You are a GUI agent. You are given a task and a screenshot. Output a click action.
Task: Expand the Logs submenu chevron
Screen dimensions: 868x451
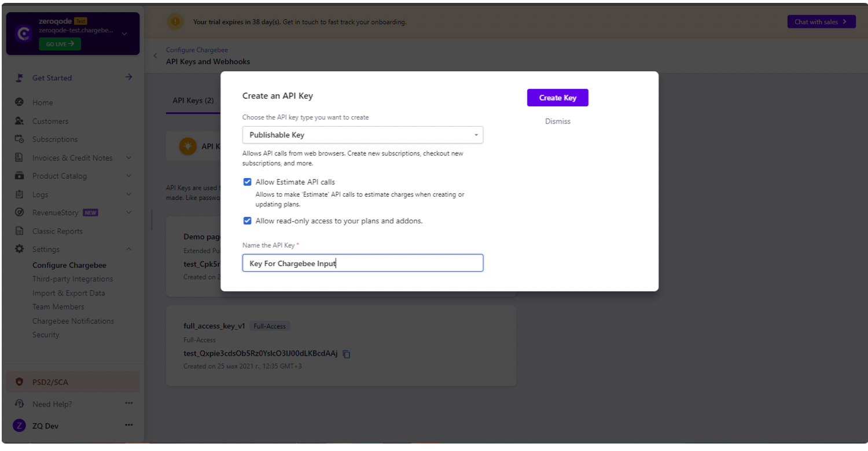(128, 194)
